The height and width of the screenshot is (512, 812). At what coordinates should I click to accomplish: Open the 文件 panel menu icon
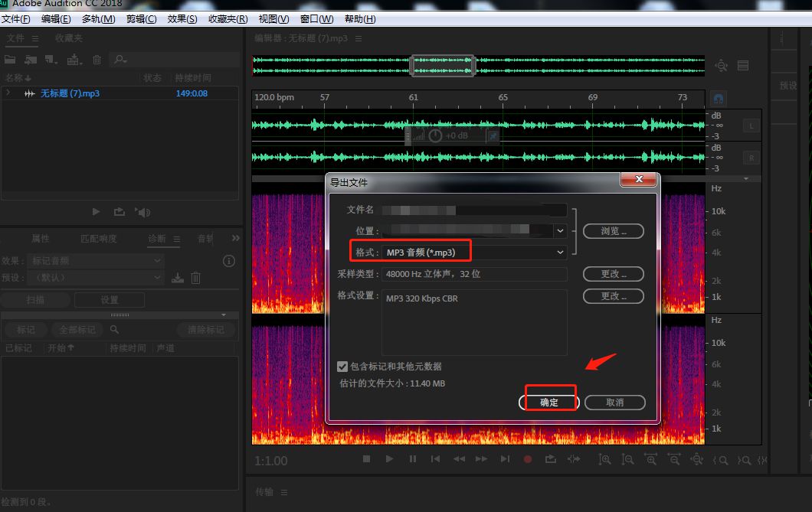point(35,38)
